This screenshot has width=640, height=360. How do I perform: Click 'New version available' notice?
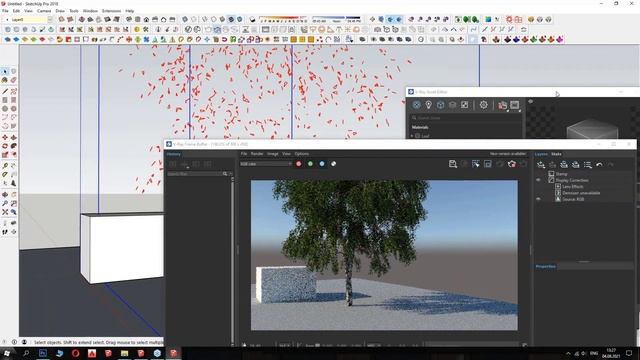[508, 153]
